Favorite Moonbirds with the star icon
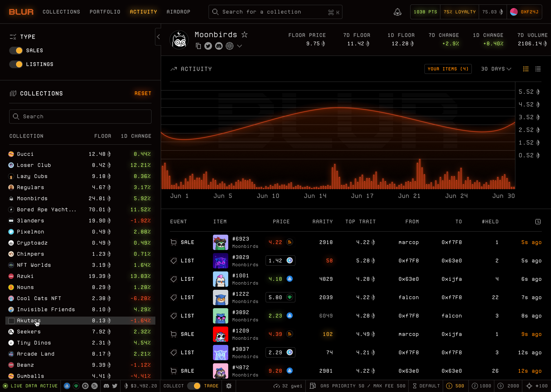This screenshot has width=551, height=392. click(x=244, y=35)
